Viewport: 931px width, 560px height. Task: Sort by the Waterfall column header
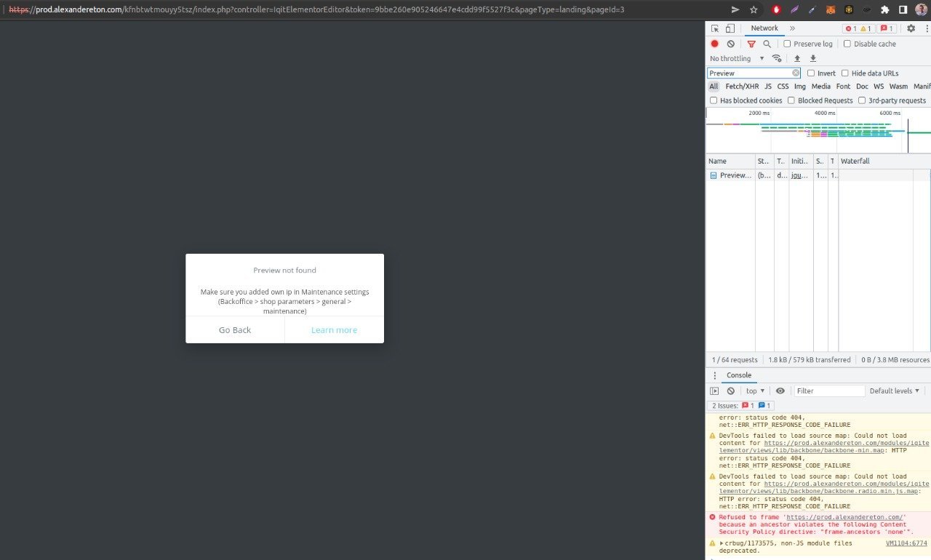pos(884,161)
